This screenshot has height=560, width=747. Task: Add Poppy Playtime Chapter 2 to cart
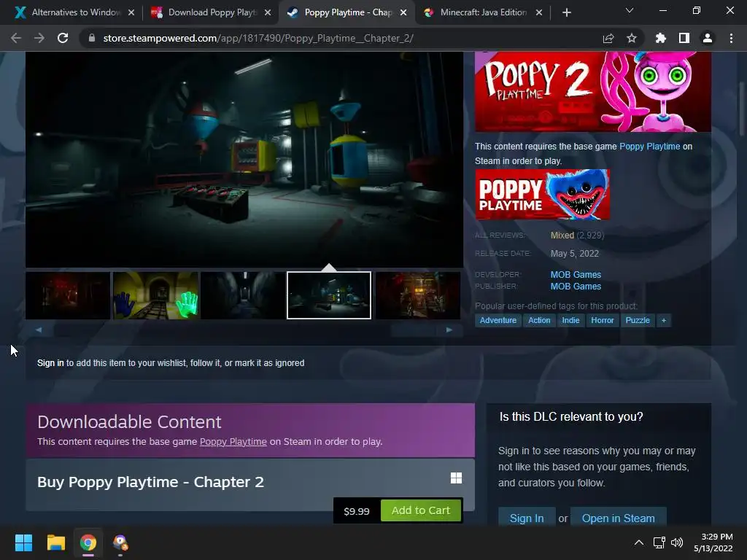[x=421, y=510]
